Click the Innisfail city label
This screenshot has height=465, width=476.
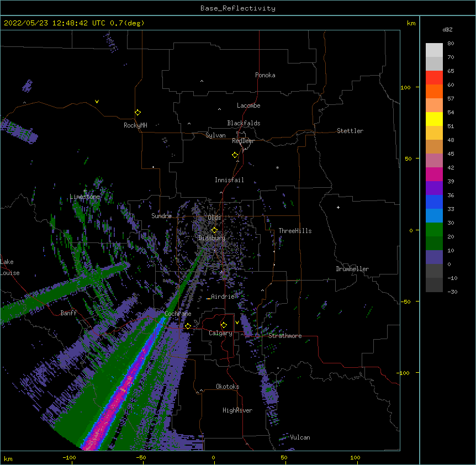coord(229,180)
